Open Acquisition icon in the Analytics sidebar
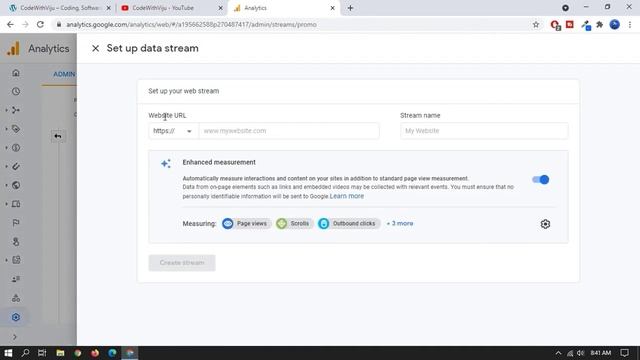Screen dimensions: 640x360 [16, 110]
